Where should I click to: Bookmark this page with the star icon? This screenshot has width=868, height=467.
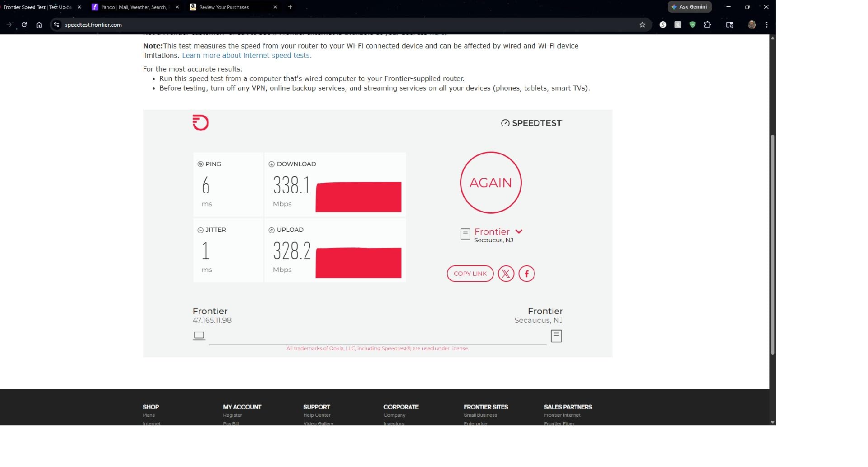(642, 25)
